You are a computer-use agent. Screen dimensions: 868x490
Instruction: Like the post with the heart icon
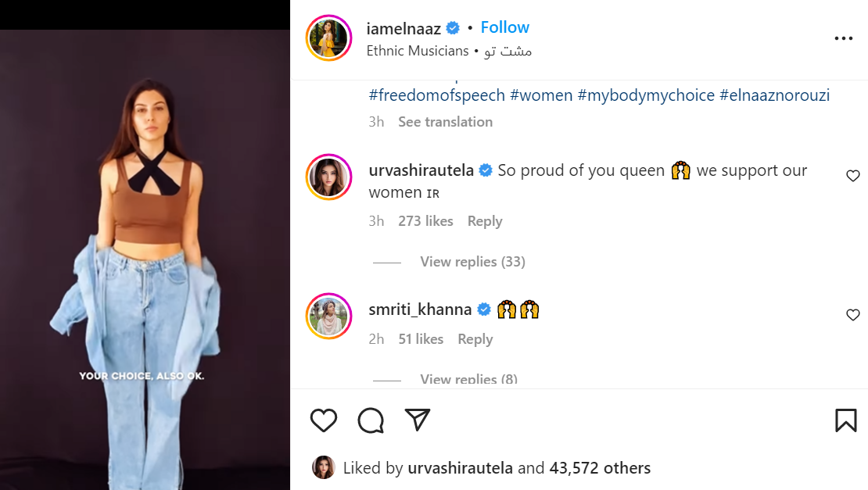tap(323, 420)
